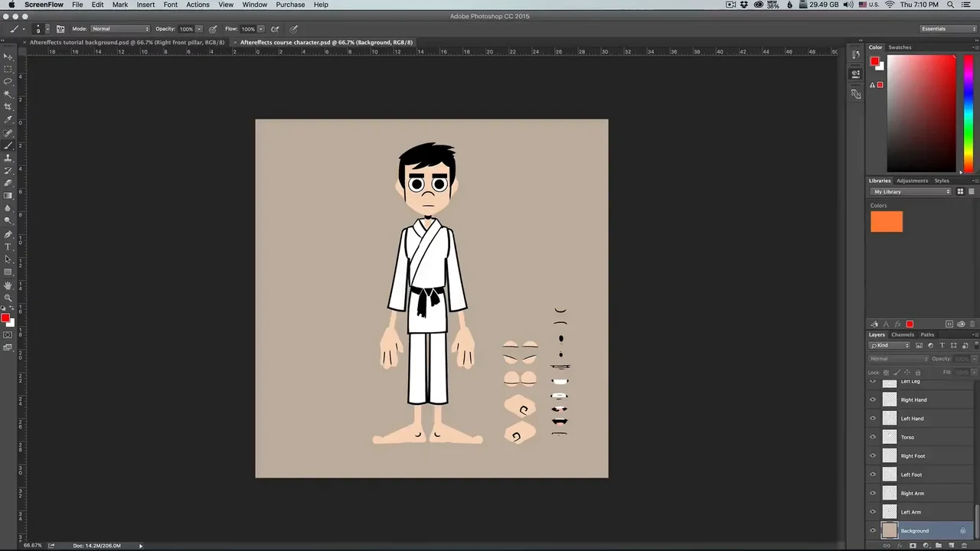The image size is (980, 551).
Task: Expand the Essentials workspace dropdown
Action: (x=948, y=29)
